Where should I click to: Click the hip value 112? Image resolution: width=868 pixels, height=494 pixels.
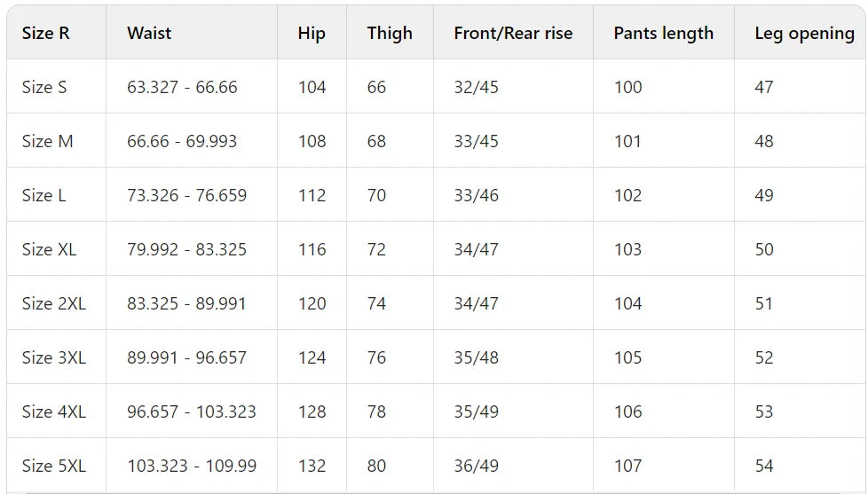312,195
